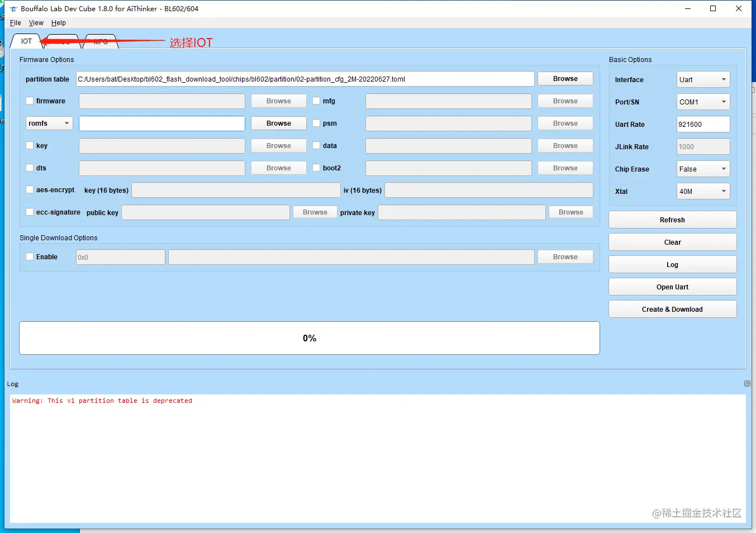Click the Bouffalo Lab app icon in title bar
This screenshot has width=756, height=533.
click(x=13, y=9)
